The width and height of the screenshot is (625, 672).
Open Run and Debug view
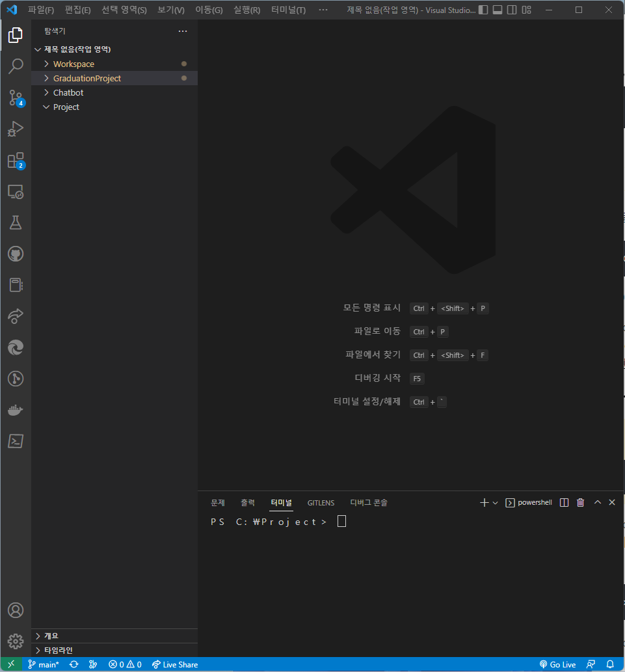point(16,129)
